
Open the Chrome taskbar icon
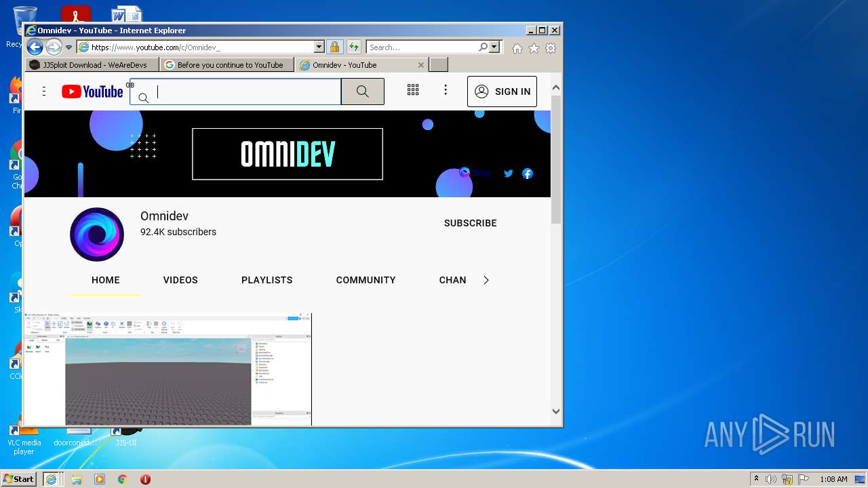pos(123,479)
